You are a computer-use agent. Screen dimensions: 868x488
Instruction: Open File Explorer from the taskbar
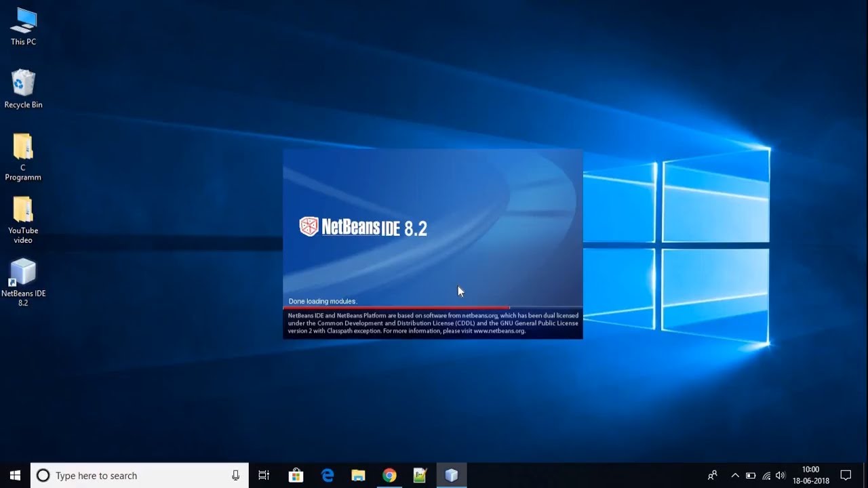[358, 476]
